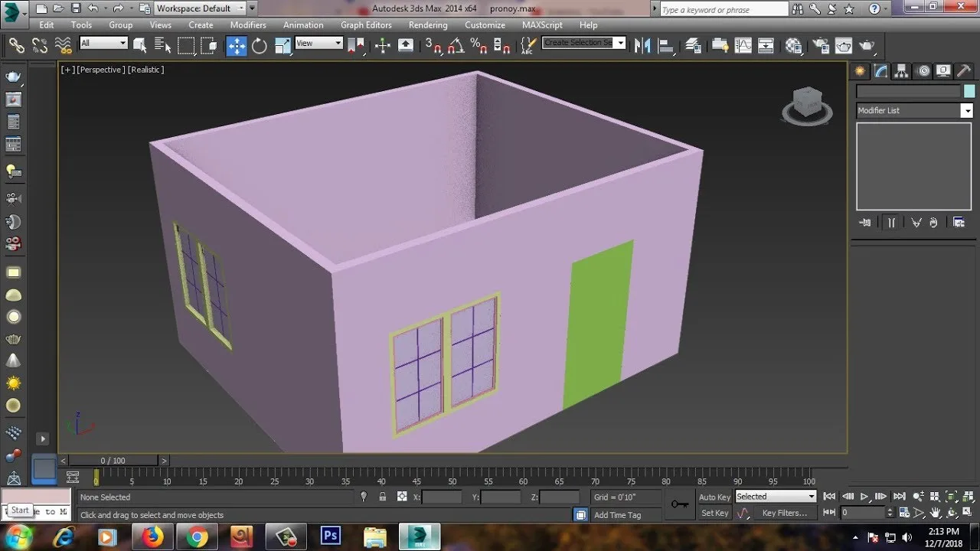Open the Material Editor
This screenshot has height=551, width=980.
pos(794,46)
